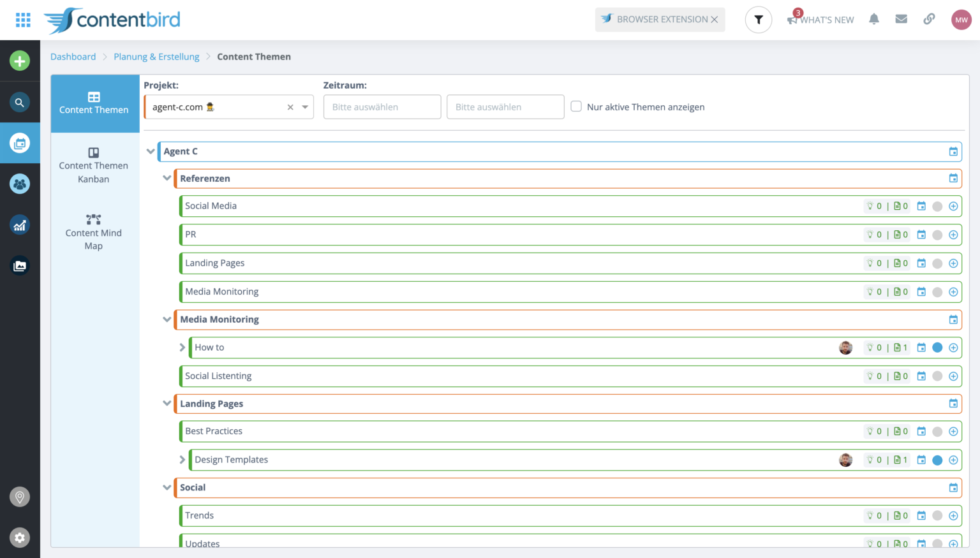The width and height of the screenshot is (980, 558).
Task: Click the first Zeitraum date field
Action: pos(382,107)
